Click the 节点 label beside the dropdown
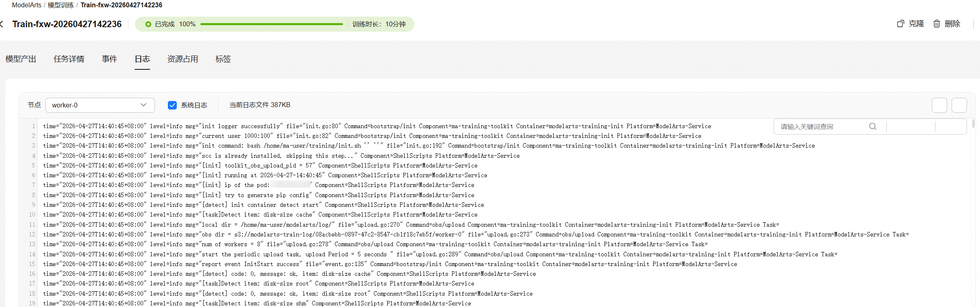 tap(34, 105)
